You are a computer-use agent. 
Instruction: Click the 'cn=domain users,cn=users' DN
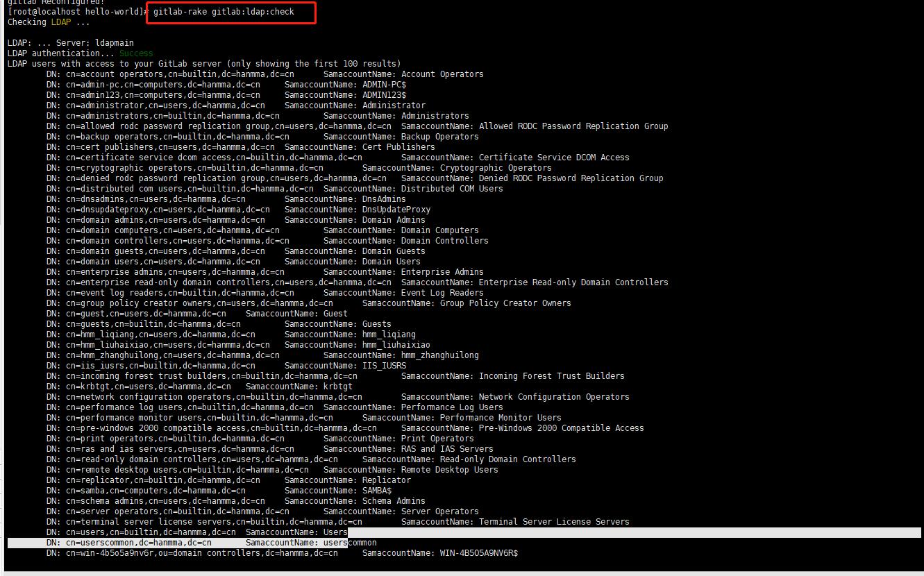(163, 262)
